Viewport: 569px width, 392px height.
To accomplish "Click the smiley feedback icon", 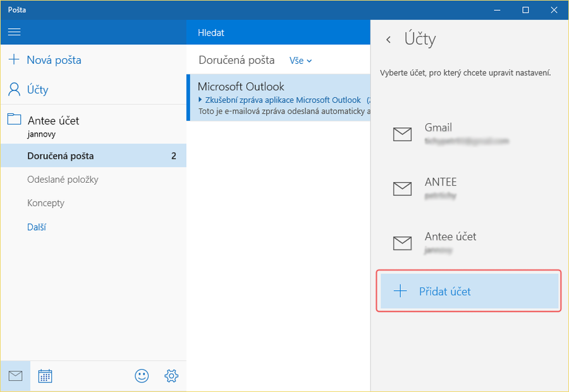I will [142, 376].
